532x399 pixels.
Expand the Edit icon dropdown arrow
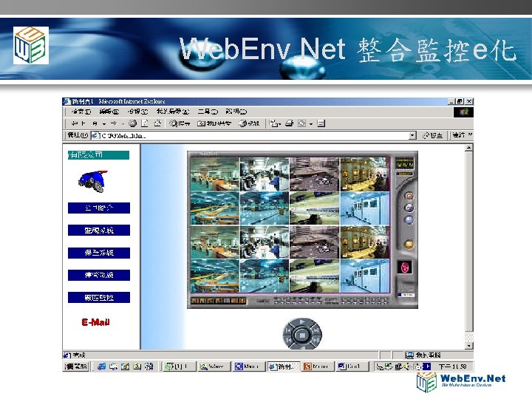311,124
